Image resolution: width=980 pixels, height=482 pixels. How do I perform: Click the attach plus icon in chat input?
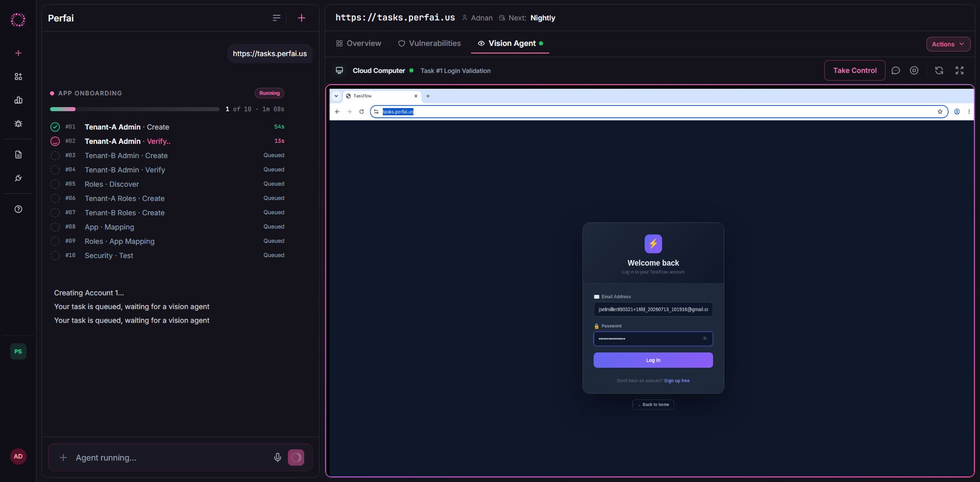(63, 458)
